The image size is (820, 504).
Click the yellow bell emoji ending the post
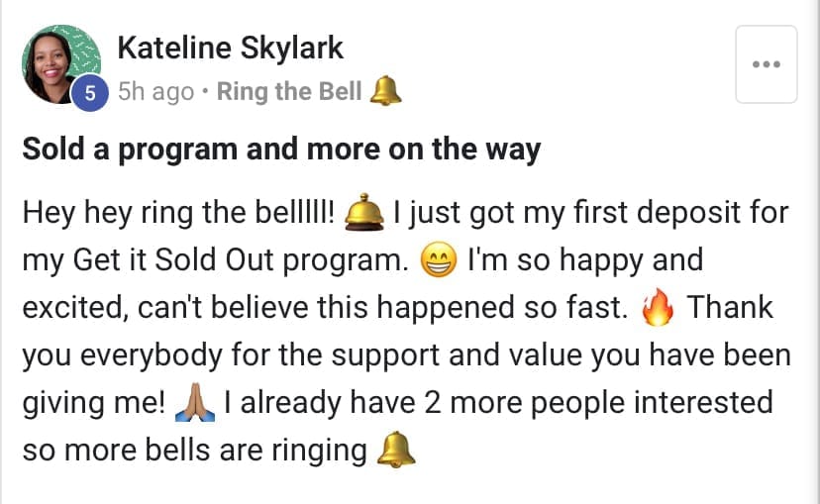[x=396, y=452]
